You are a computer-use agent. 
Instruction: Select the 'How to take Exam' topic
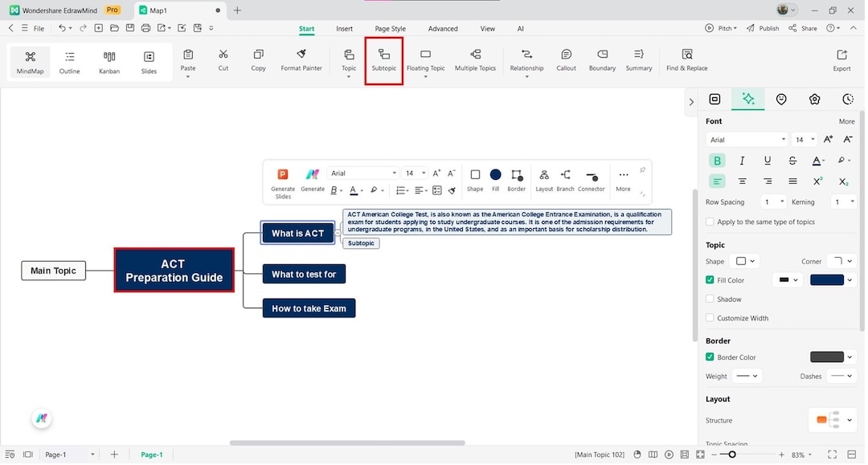coord(309,308)
